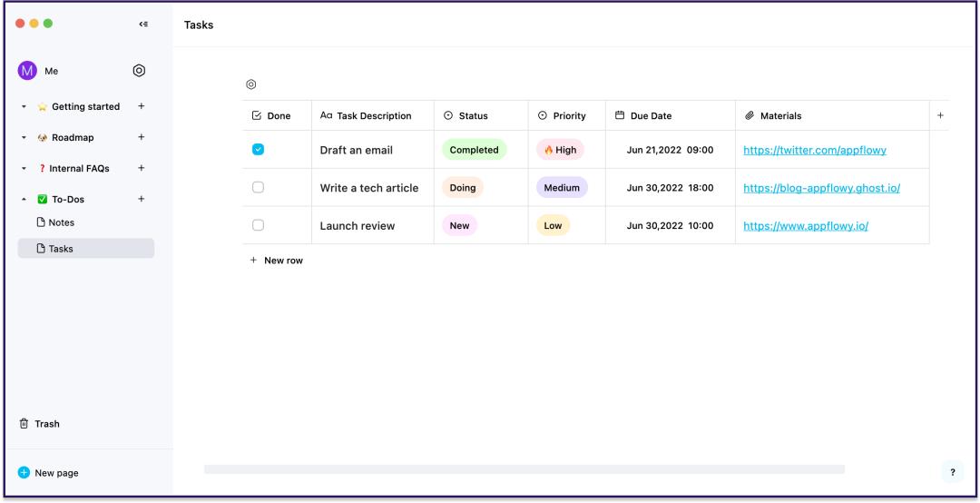Collapse the sidebar with the double-arrow icon

click(143, 24)
